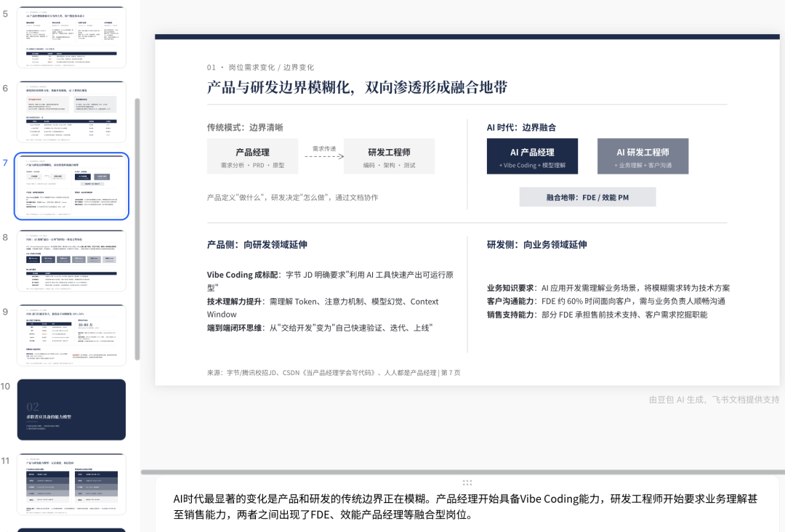Select the AI 产品经理 dark box

click(x=532, y=156)
